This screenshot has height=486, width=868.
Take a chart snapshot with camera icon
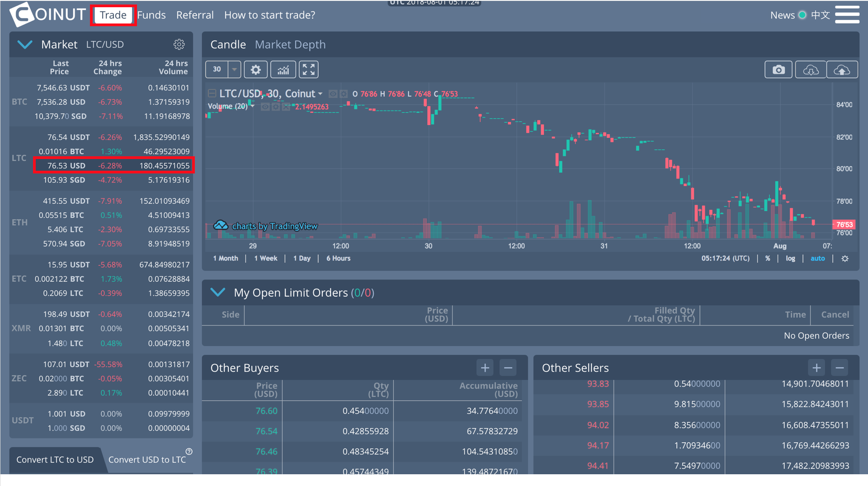[778, 70]
